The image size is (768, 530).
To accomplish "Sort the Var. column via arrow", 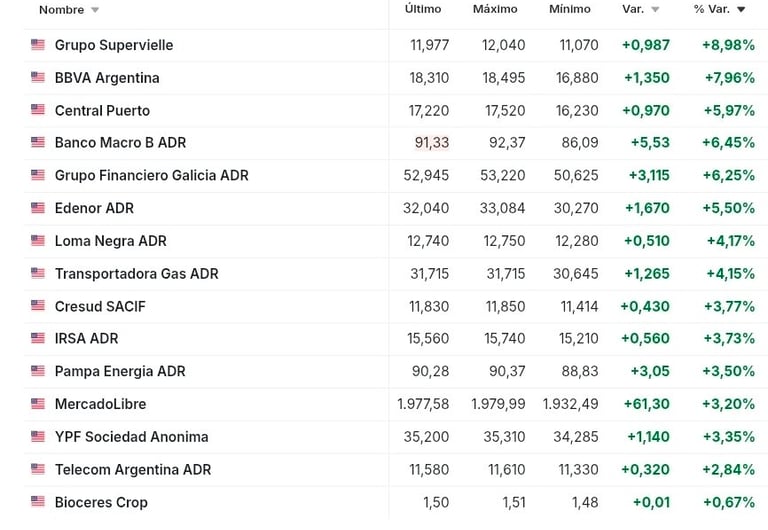I will 655,9.
